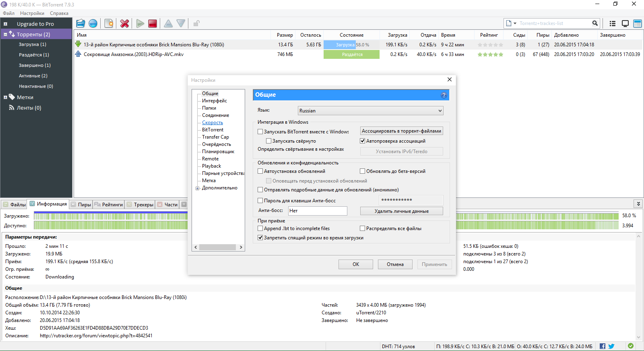This screenshot has width=644, height=351.
Task: Toggle Отправлять подробные данные checkbox
Action: [x=260, y=190]
